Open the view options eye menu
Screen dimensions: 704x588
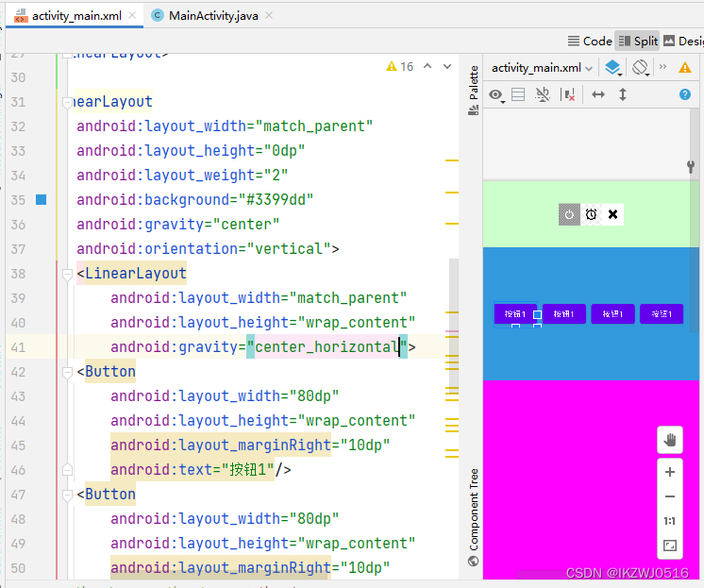(x=496, y=94)
